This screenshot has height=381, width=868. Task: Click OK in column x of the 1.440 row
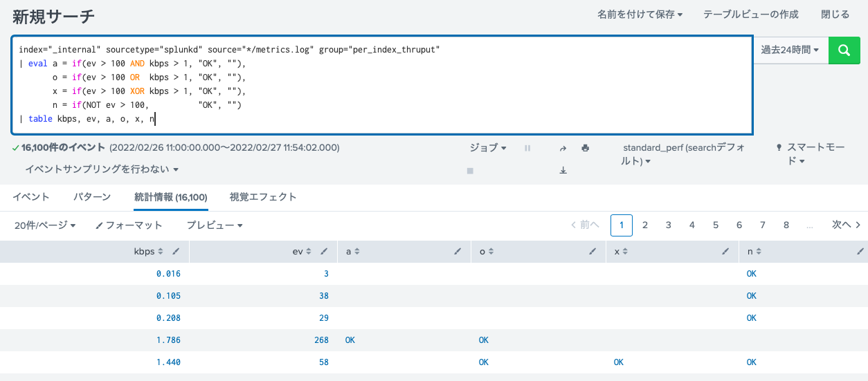(618, 362)
